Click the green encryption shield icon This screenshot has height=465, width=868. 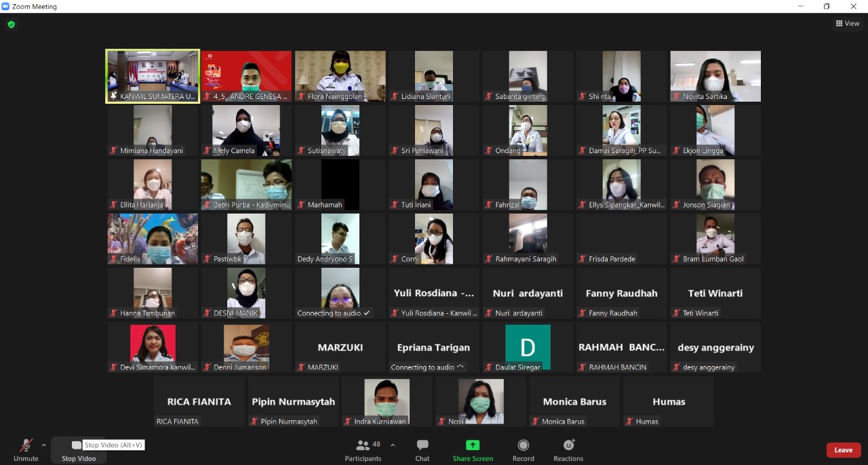click(x=11, y=24)
